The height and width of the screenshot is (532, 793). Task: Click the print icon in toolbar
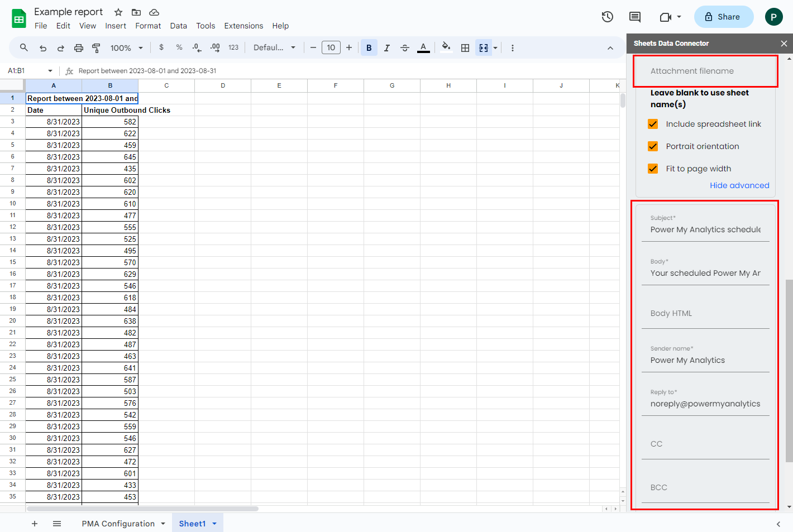pos(79,48)
